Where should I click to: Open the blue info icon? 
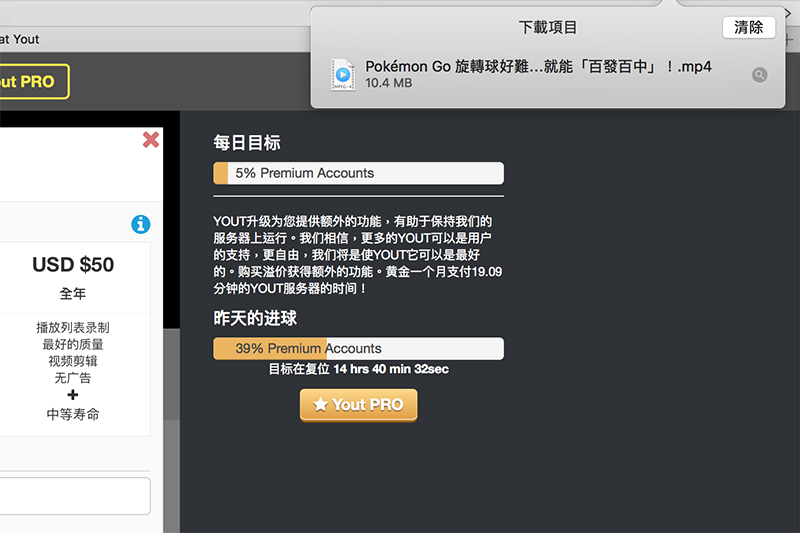pos(141,224)
